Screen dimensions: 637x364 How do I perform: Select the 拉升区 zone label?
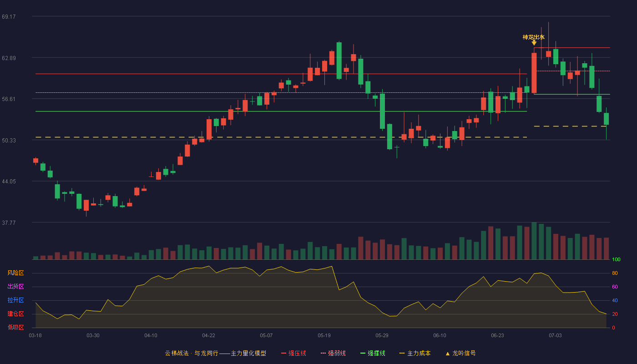tap(15, 300)
